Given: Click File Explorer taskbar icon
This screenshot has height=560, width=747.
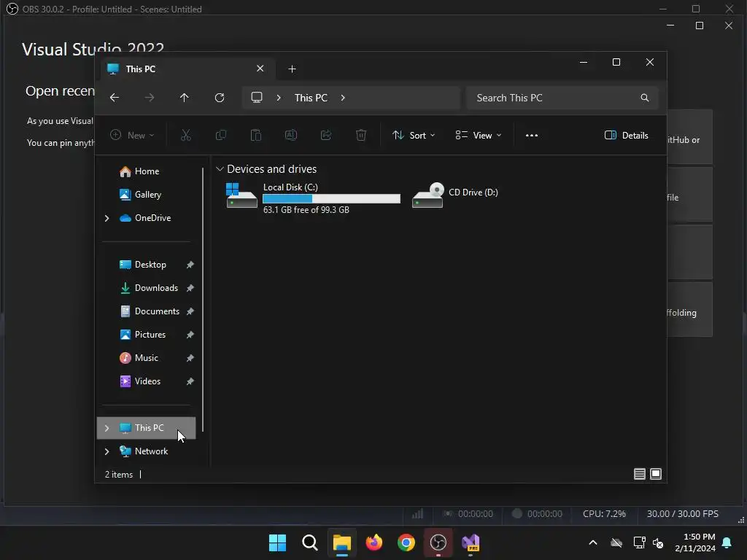Looking at the screenshot, I should click(341, 542).
